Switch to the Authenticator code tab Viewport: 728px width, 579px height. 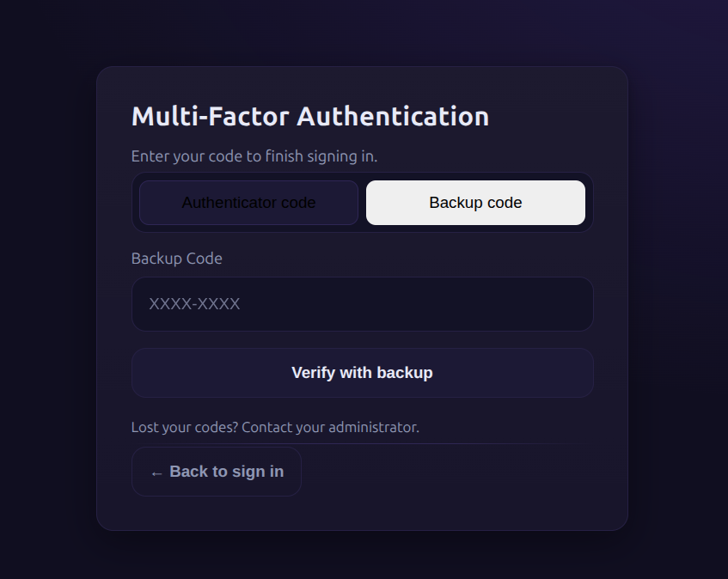coord(248,203)
